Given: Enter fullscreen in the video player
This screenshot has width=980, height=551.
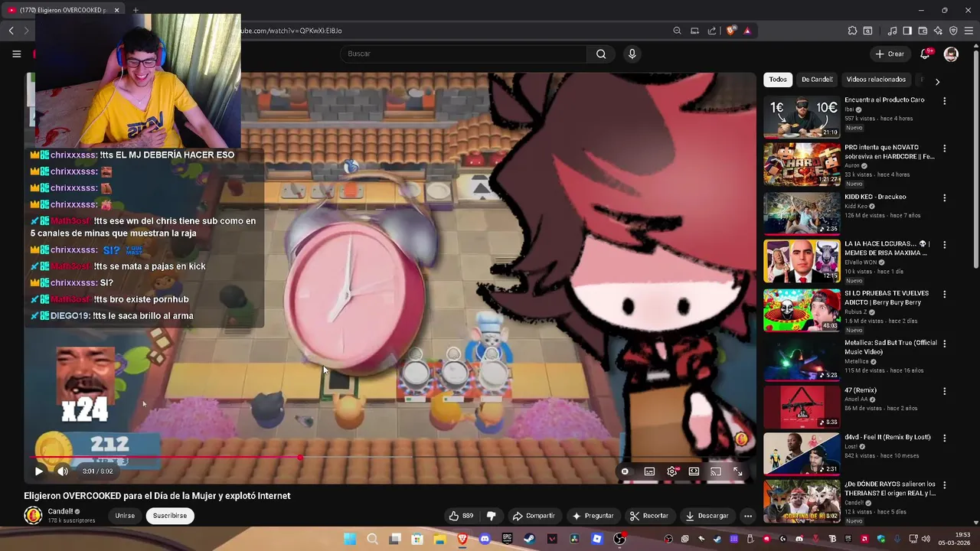Looking at the screenshot, I should pos(738,471).
